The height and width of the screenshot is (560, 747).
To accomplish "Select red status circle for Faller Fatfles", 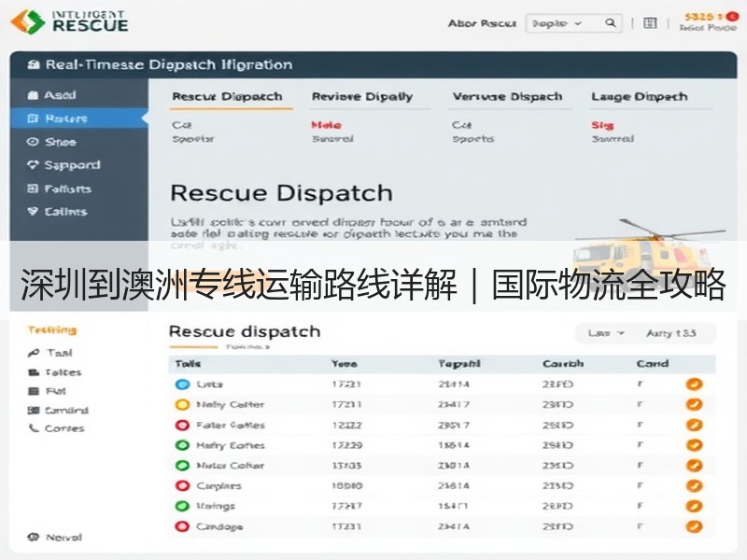I will coord(182,426).
